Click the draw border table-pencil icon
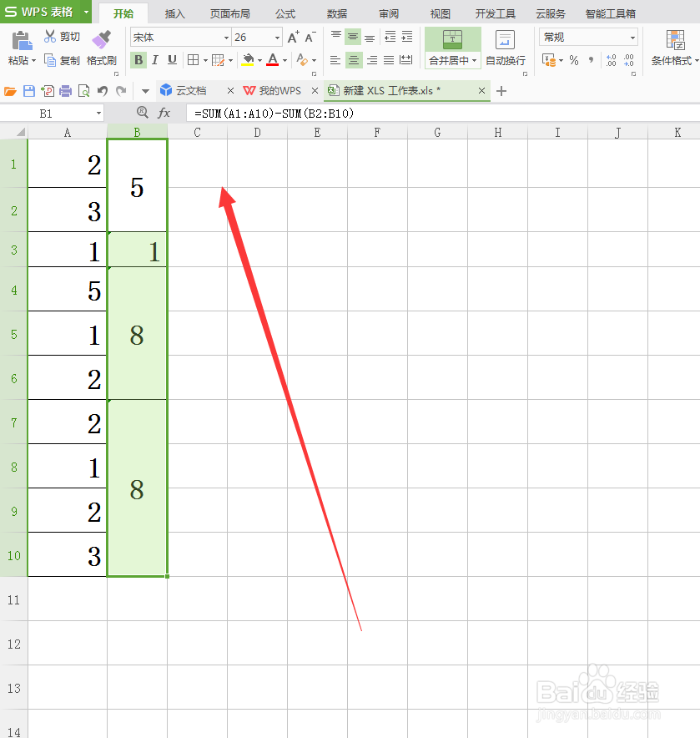Screen dimensions: 700x738 [218, 60]
